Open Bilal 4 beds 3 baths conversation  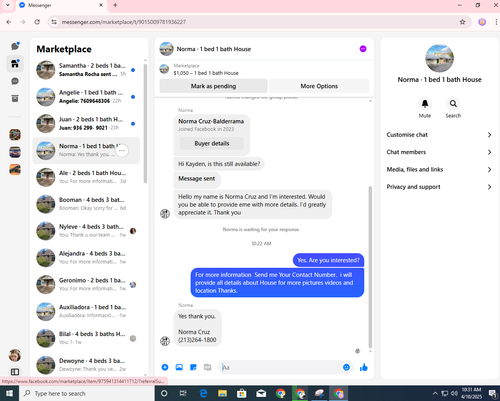86,338
